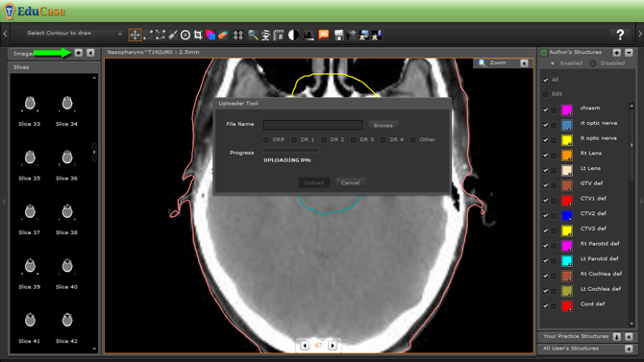Select the line drawing tool
The height and width of the screenshot is (362, 644).
pyautogui.click(x=148, y=35)
